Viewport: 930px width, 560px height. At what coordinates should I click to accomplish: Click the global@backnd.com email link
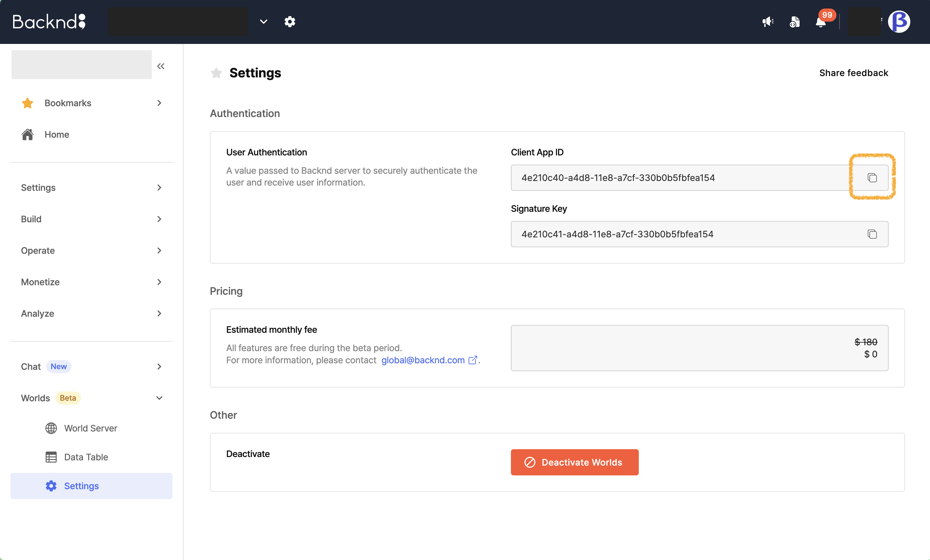423,359
